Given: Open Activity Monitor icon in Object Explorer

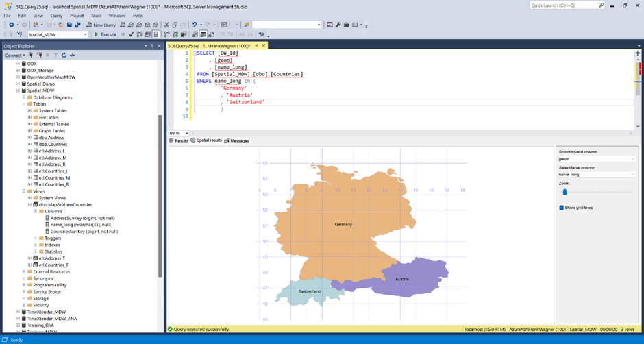Looking at the screenshot, I should 73,55.
